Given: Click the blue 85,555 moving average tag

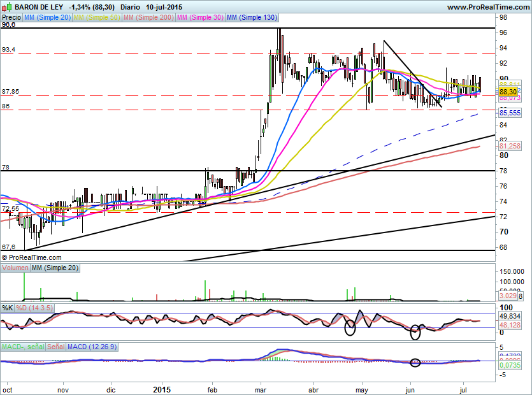Looking at the screenshot, I should [x=510, y=113].
